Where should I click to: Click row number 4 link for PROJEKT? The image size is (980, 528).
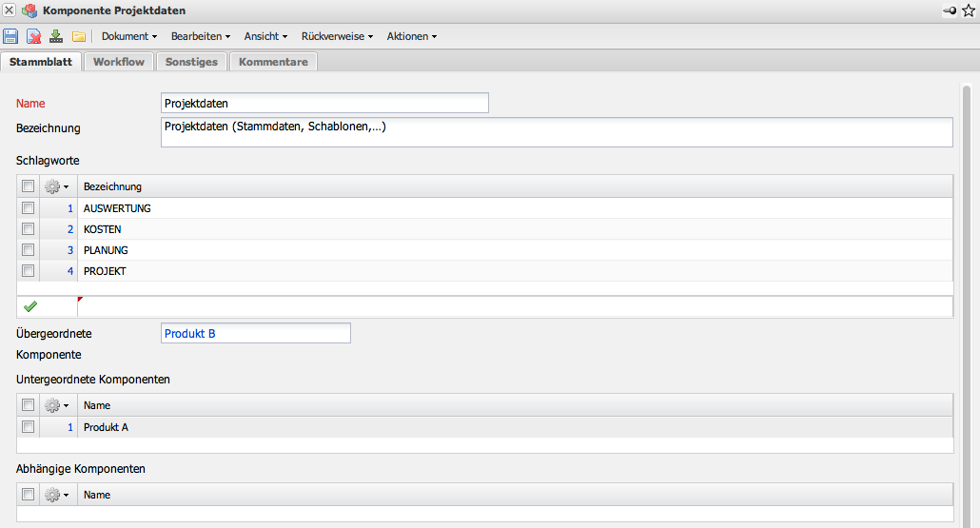pyautogui.click(x=70, y=271)
